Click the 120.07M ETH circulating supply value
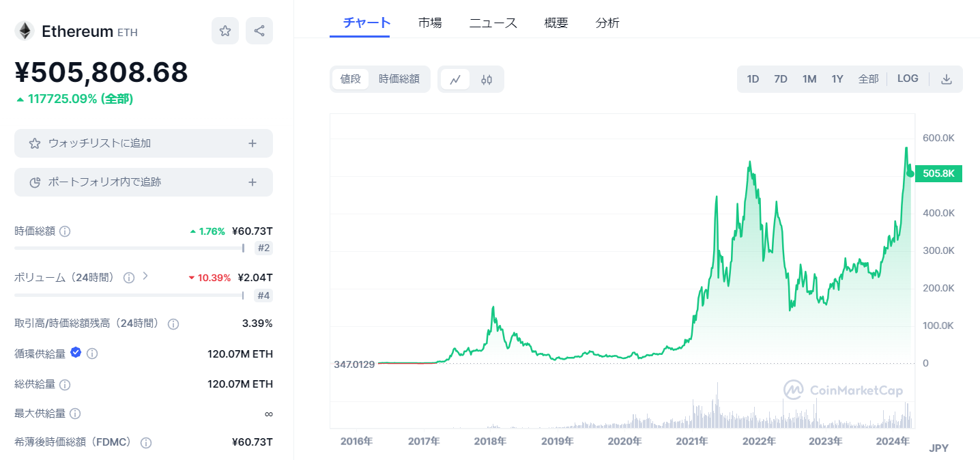 [x=240, y=354]
